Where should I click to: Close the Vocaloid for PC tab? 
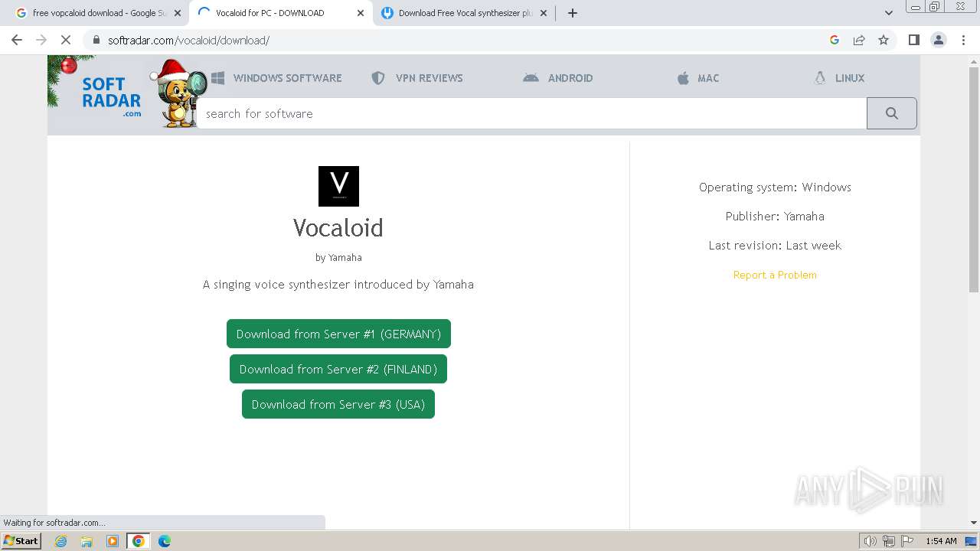[361, 13]
